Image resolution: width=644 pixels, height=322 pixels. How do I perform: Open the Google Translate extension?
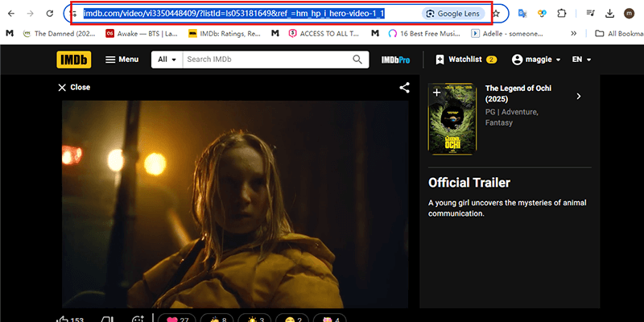click(x=522, y=14)
